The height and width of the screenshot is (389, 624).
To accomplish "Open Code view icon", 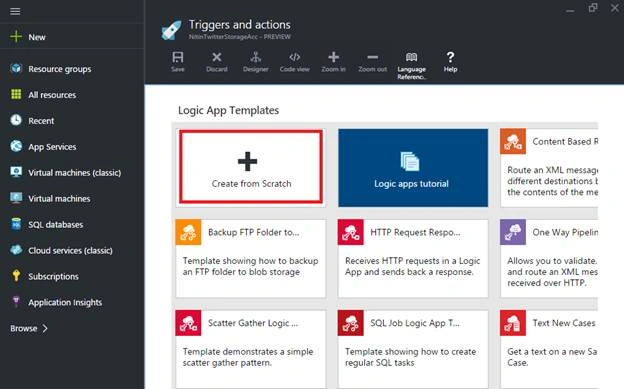I will click(294, 57).
